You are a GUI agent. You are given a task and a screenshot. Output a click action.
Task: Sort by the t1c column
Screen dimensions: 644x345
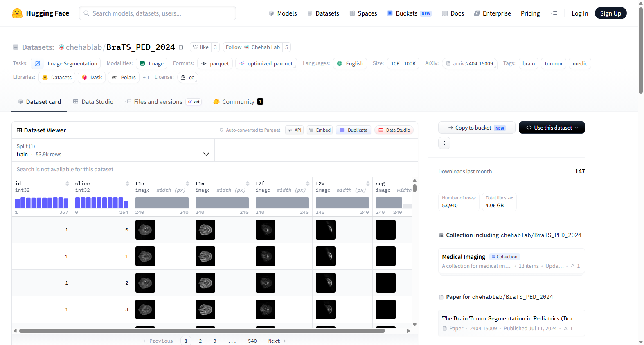pos(187,184)
